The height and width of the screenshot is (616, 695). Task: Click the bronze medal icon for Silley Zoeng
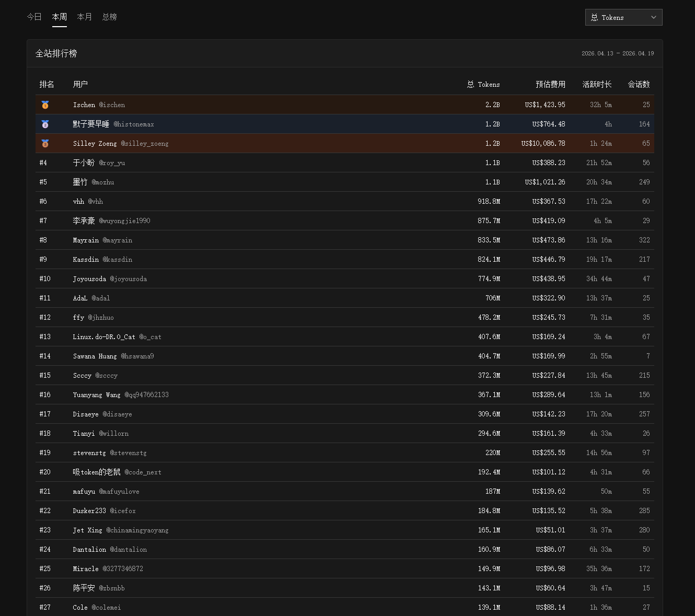coord(45,144)
